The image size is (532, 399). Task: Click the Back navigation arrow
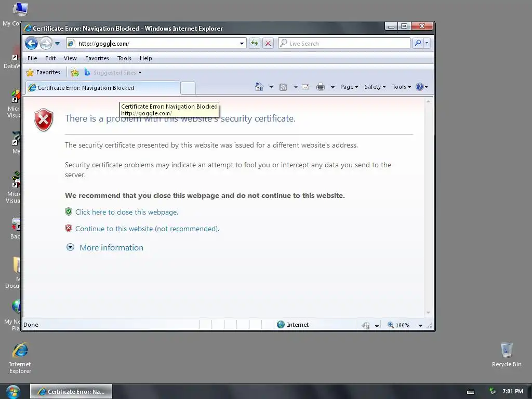click(x=32, y=44)
